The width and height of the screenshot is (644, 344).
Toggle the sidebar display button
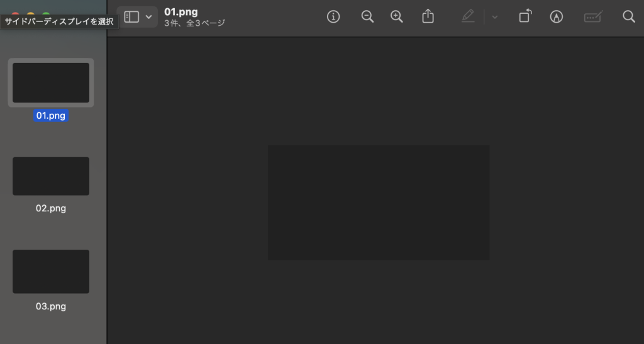point(131,17)
